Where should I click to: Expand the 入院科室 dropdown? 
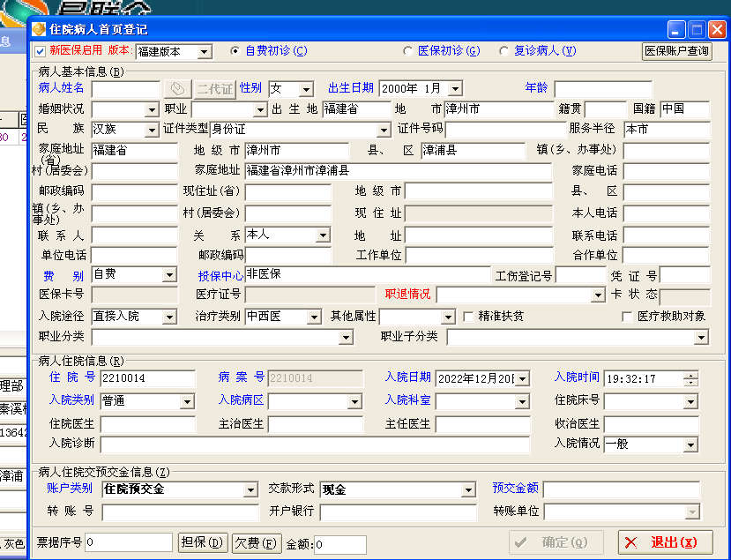pos(523,401)
